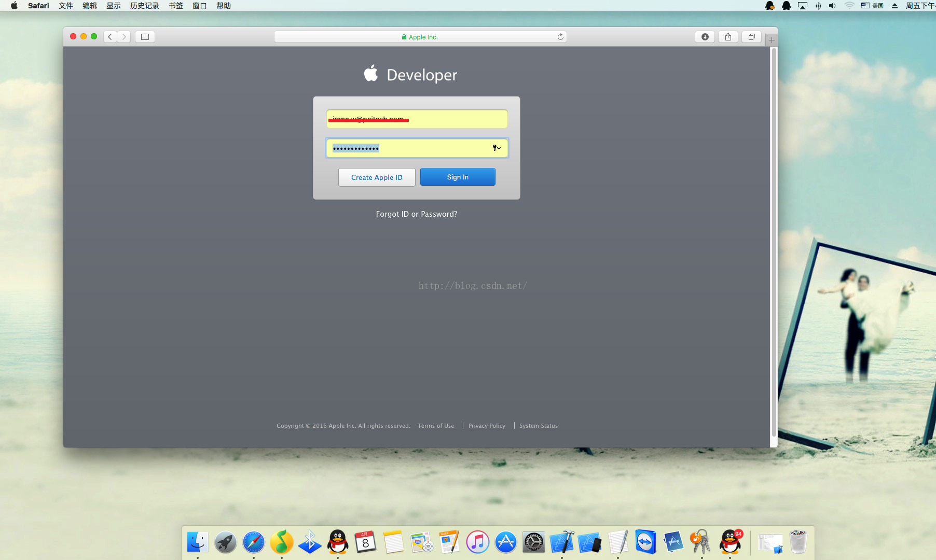The width and height of the screenshot is (936, 560).
Task: Go forward using Safari's forward arrow
Action: click(x=123, y=37)
